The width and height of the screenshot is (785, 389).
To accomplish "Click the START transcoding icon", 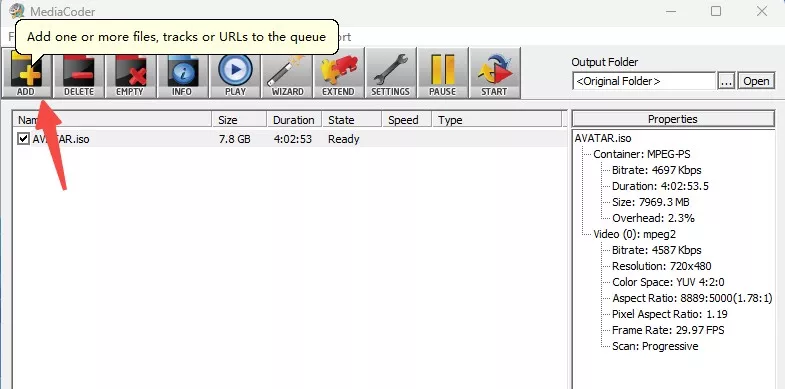I will pyautogui.click(x=495, y=73).
